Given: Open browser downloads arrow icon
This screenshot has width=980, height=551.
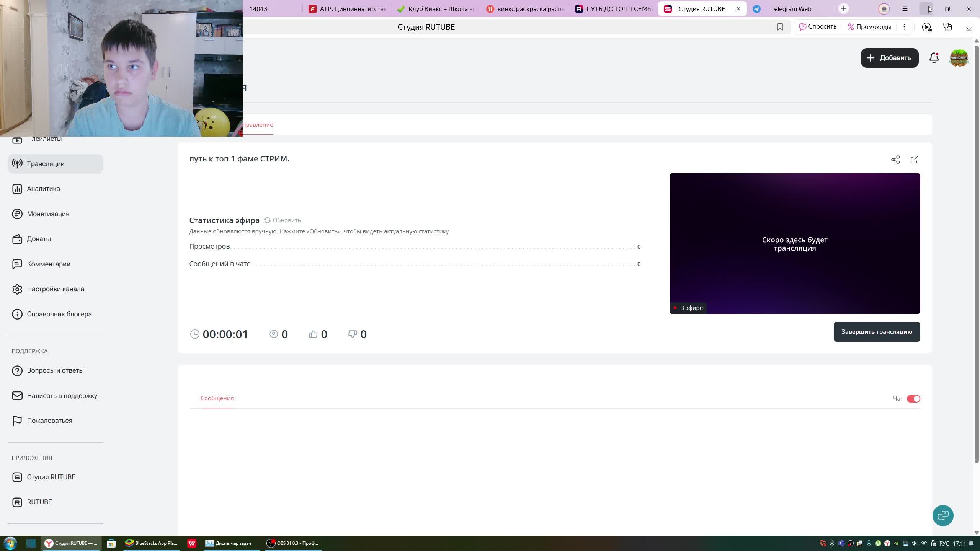Looking at the screenshot, I should coord(969,27).
